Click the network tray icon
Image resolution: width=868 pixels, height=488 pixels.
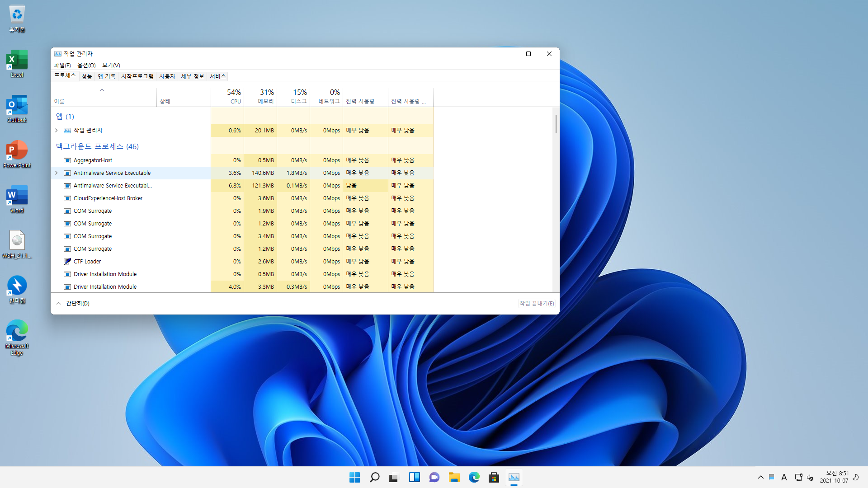click(x=798, y=477)
